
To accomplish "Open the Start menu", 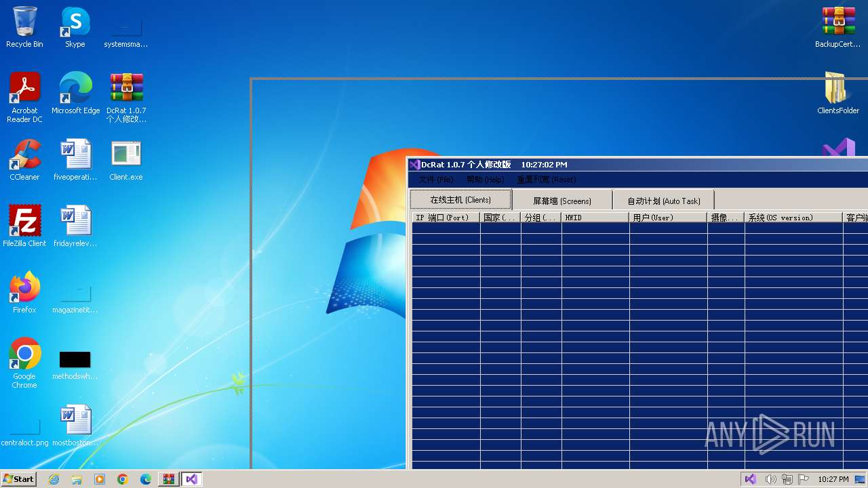I will [18, 479].
